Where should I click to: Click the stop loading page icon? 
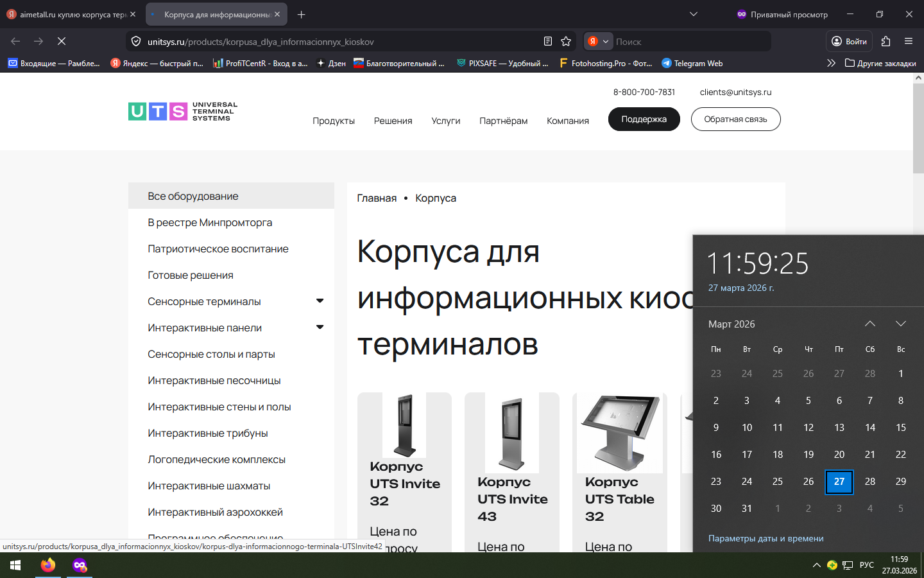tap(62, 41)
